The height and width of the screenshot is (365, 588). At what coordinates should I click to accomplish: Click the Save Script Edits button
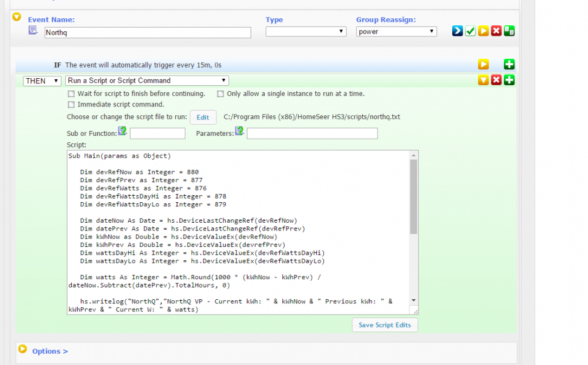385,325
